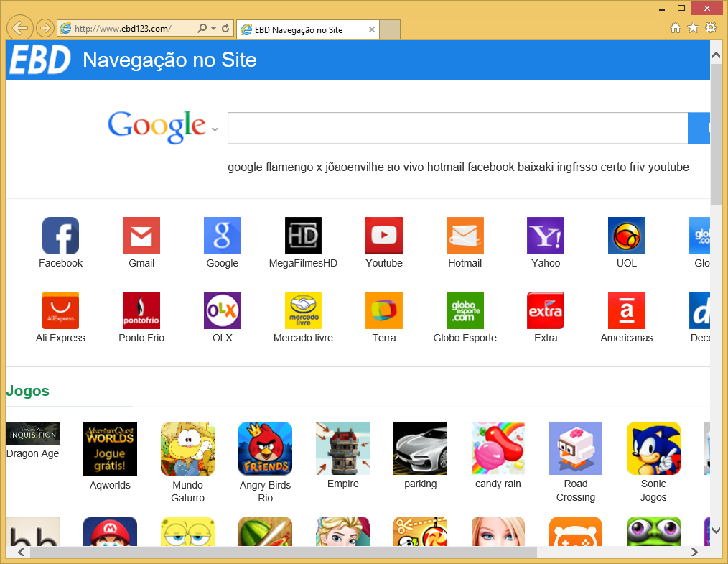Click the EBD logo in the header
The image size is (728, 564).
pyautogui.click(x=40, y=60)
